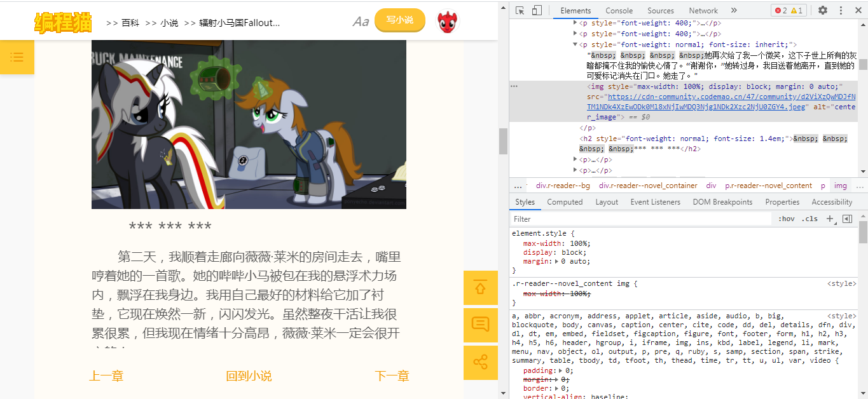Expand the last collapsed p node in DOM tree
Viewport: 868px width, 399px height.
point(575,170)
